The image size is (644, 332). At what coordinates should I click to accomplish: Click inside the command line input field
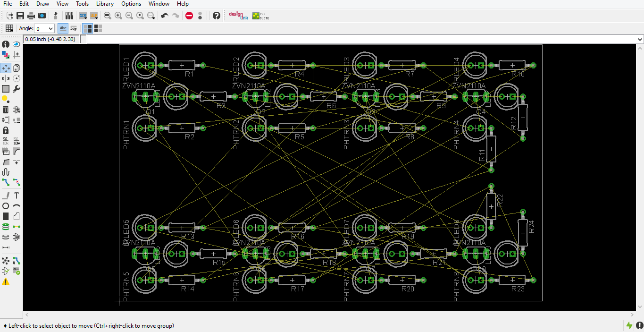coord(330,39)
